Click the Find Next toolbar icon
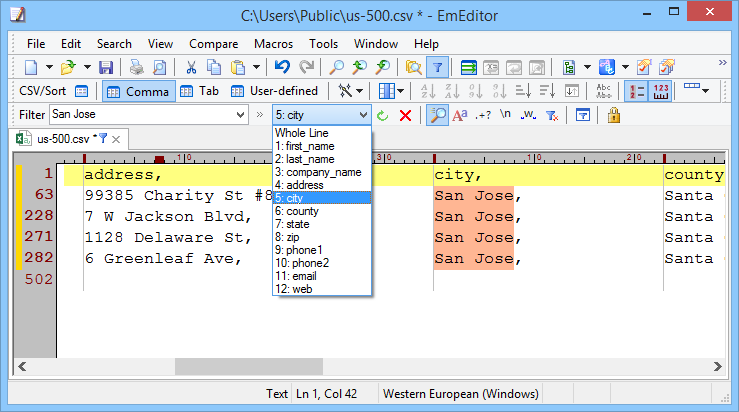 point(383,67)
